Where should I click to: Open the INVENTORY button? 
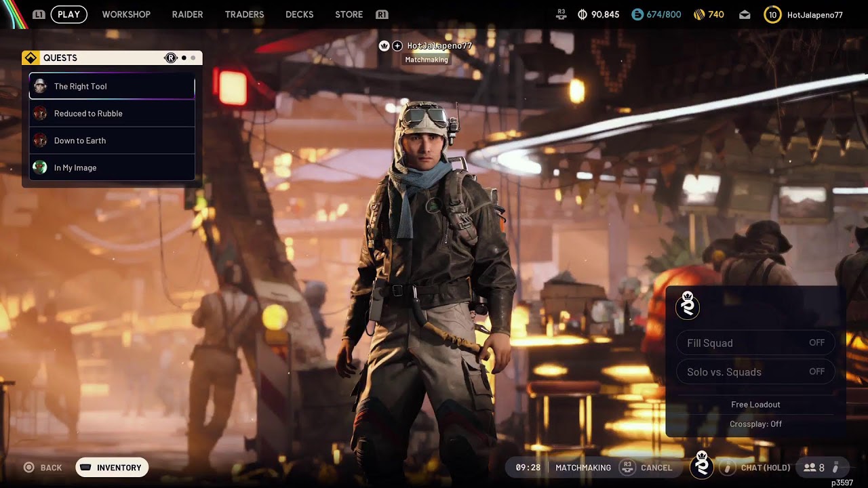112,467
